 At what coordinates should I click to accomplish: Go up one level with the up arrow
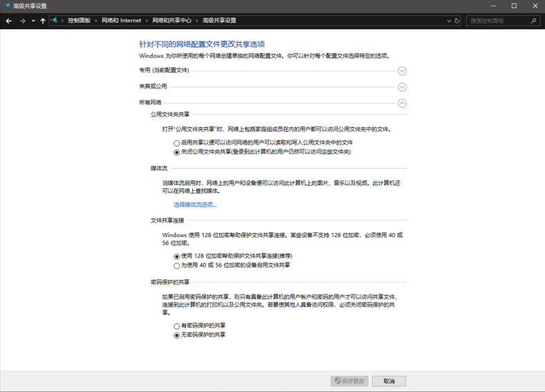(43, 21)
